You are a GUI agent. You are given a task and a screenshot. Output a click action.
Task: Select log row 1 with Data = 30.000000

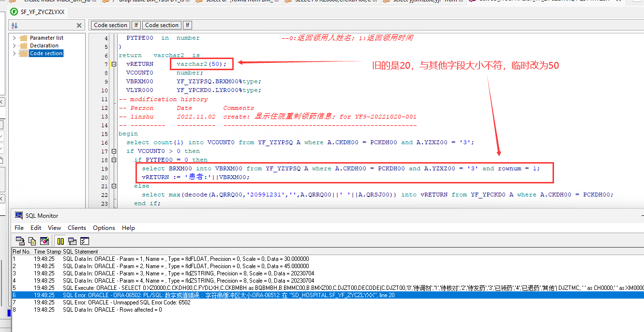point(328,258)
